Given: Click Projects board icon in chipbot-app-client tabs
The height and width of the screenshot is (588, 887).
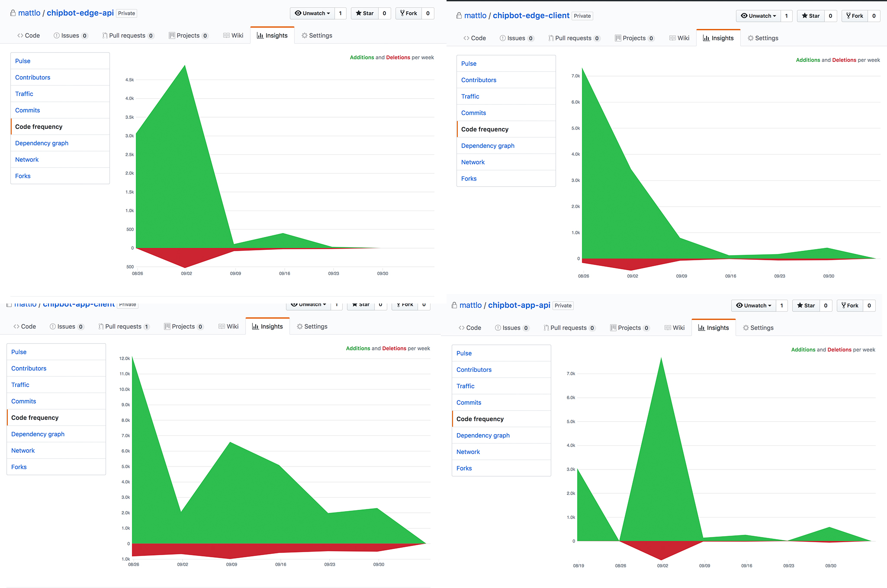Looking at the screenshot, I should pos(167,326).
